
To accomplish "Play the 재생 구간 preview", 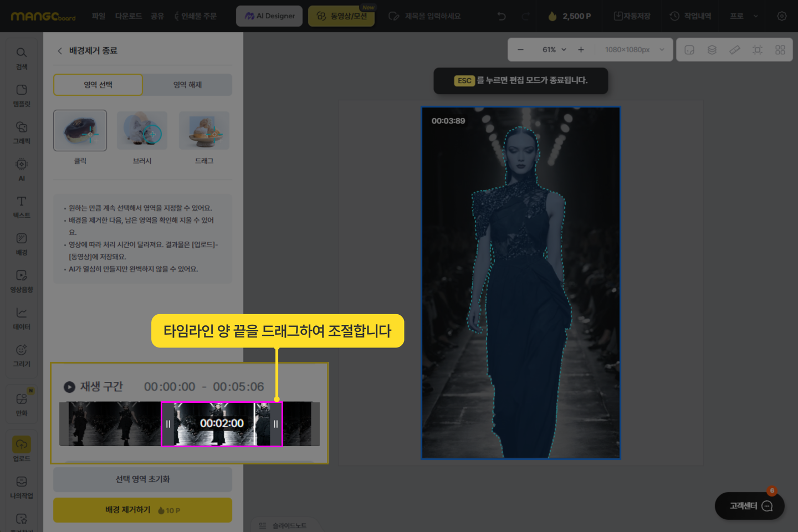I will [x=69, y=387].
